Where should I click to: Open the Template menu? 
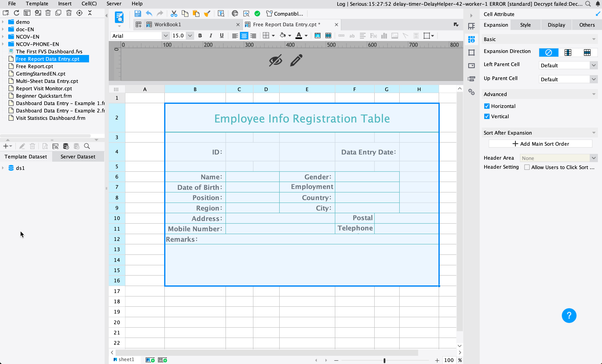[x=37, y=3]
